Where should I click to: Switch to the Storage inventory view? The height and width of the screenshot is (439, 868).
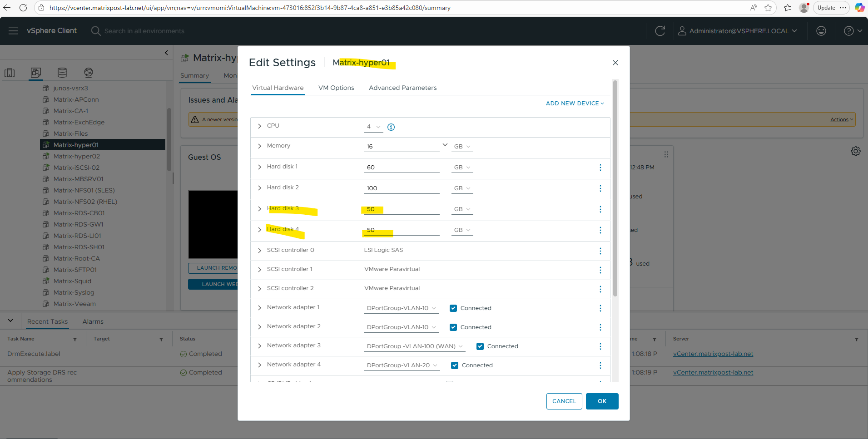[62, 73]
